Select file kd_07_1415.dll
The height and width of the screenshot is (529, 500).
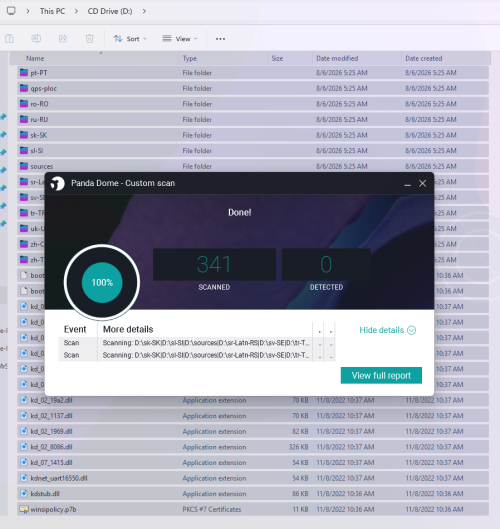pos(253,462)
